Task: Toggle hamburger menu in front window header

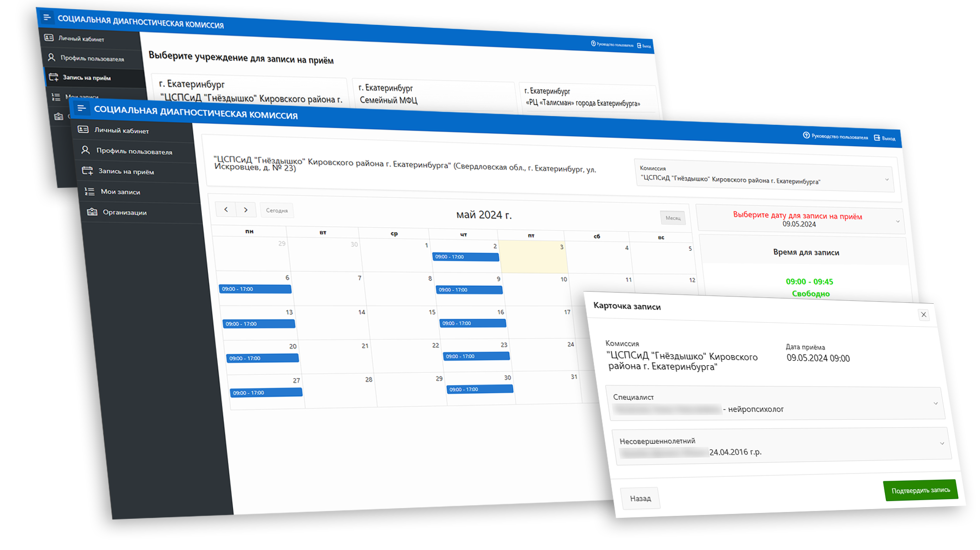Action: [81, 108]
